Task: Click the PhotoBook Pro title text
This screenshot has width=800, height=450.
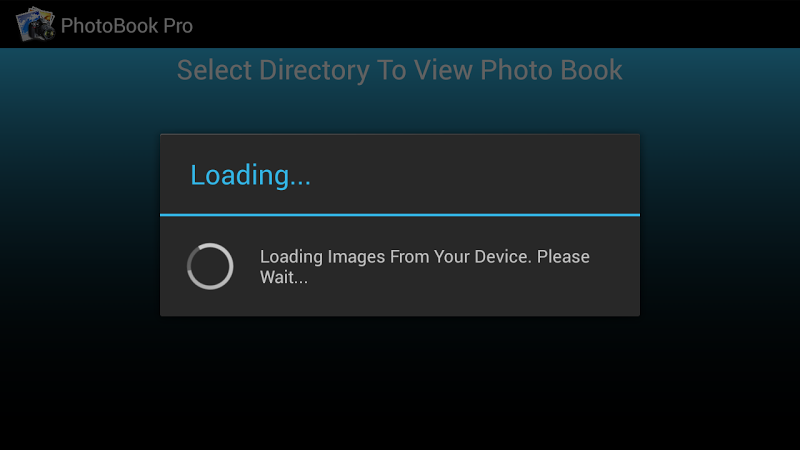Action: (x=127, y=26)
